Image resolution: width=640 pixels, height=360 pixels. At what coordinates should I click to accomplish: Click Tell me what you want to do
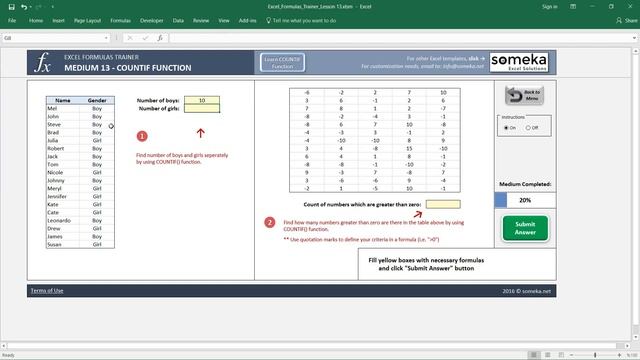(301, 20)
